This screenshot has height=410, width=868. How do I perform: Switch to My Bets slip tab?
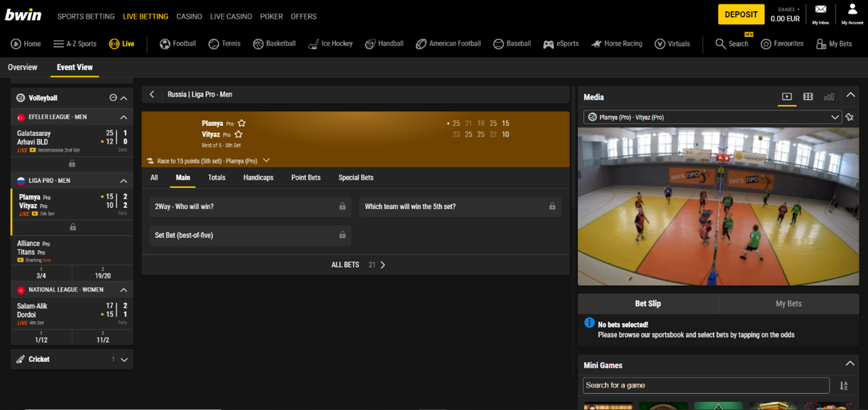point(788,304)
